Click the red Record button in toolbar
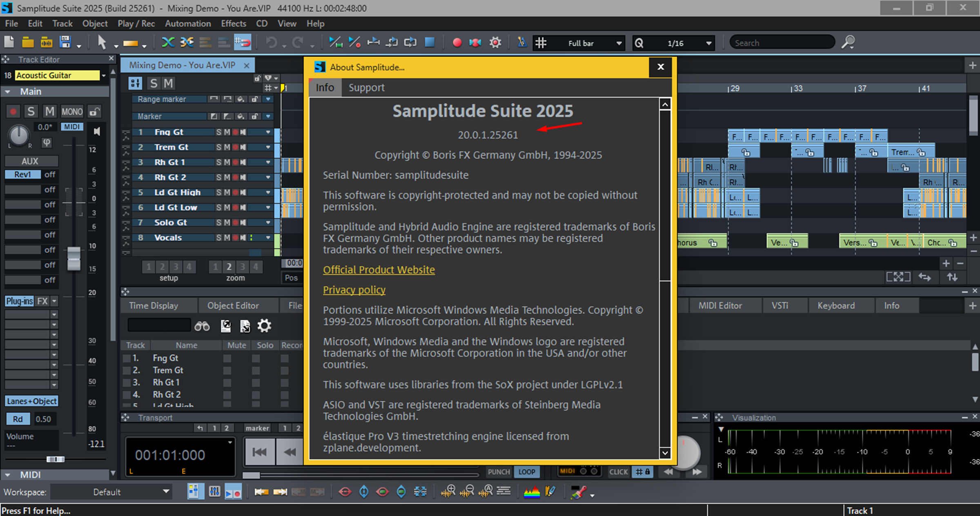 (457, 42)
